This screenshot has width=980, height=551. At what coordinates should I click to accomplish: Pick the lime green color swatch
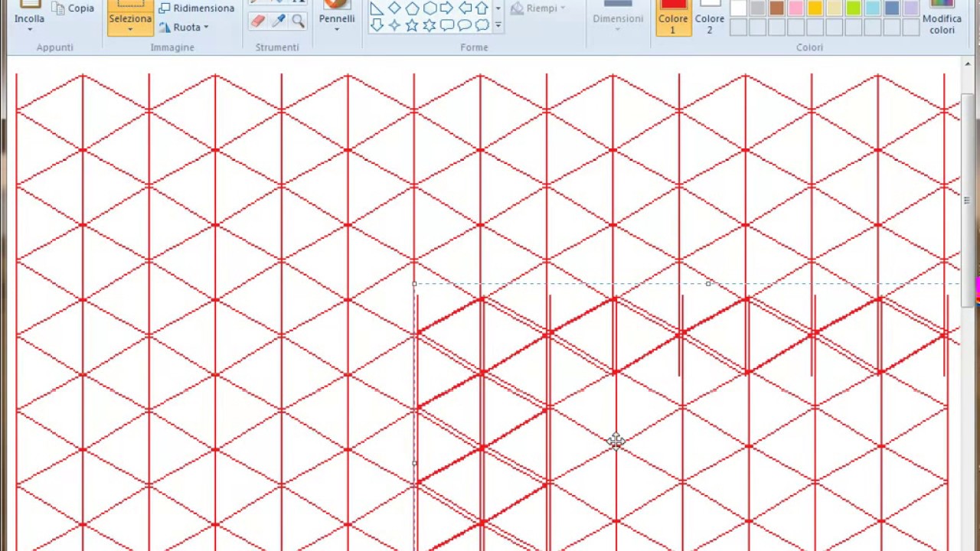[x=853, y=8]
